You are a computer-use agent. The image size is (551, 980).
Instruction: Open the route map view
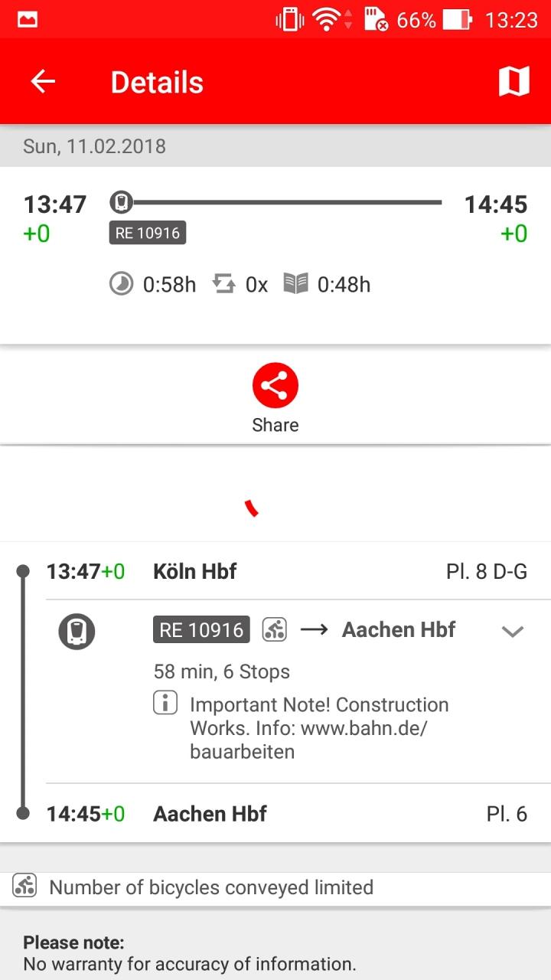pos(514,81)
